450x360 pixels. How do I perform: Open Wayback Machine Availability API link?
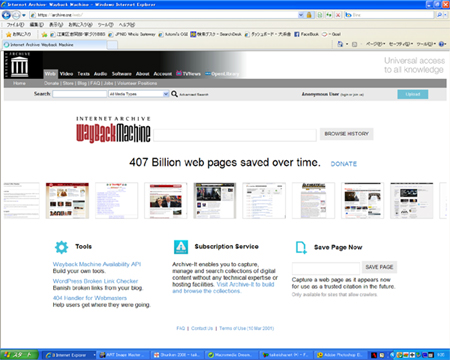click(97, 264)
